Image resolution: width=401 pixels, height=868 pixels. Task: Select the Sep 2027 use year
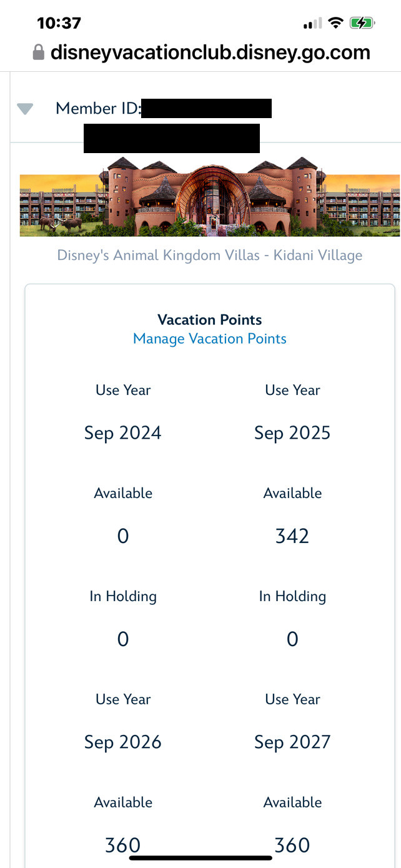click(292, 742)
